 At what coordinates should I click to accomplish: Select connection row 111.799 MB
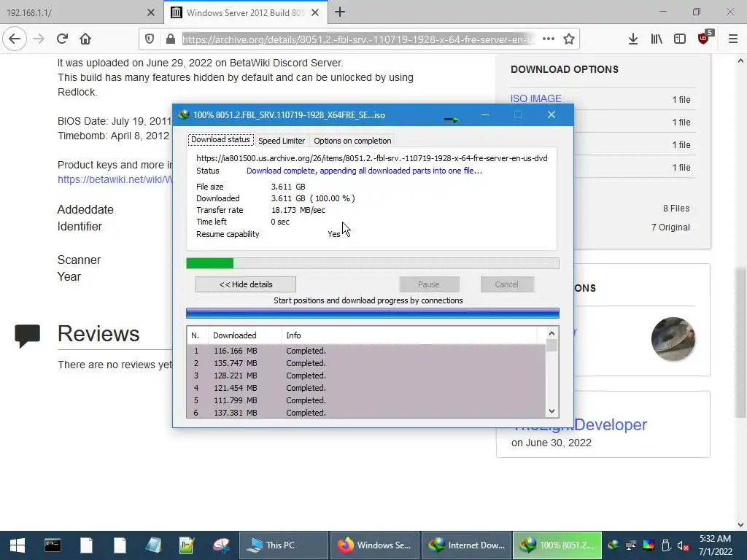(x=366, y=400)
